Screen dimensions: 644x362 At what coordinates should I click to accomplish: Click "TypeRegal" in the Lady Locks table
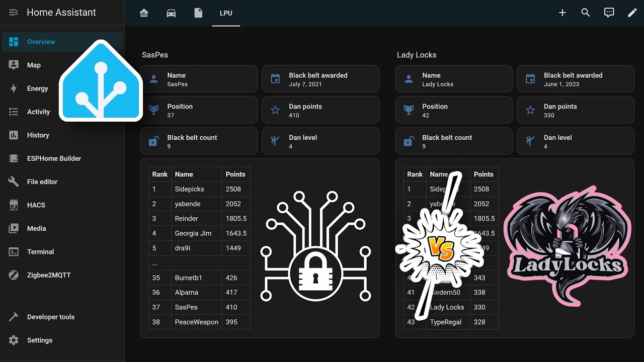(x=445, y=322)
